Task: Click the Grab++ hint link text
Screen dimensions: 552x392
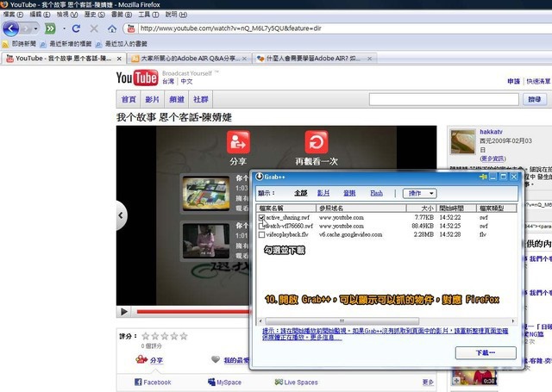Action: tap(385, 334)
